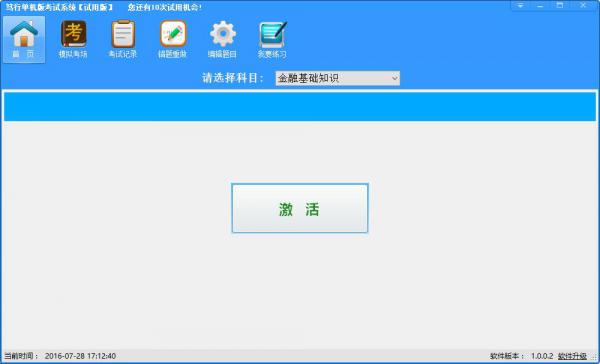Click the window title text 试用版

(96, 7)
